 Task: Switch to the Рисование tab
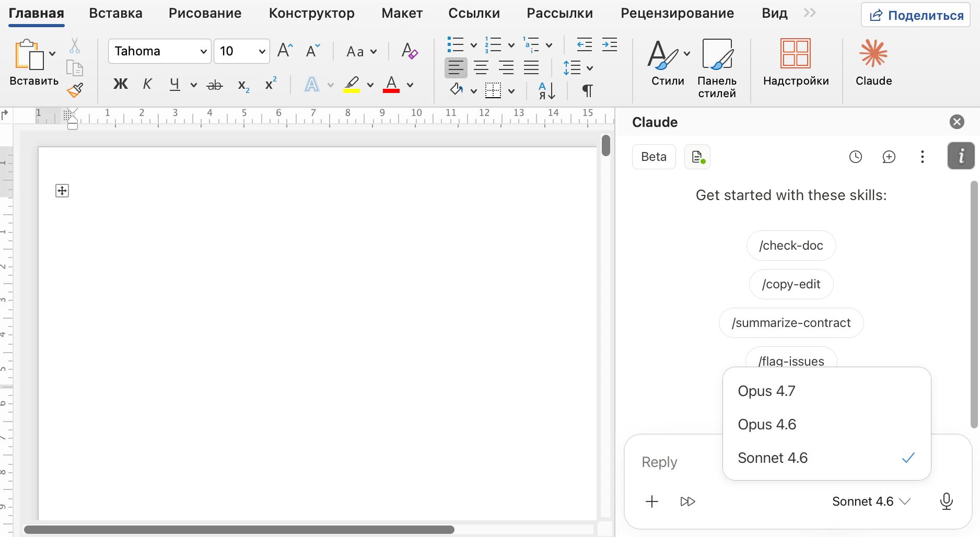coord(205,13)
